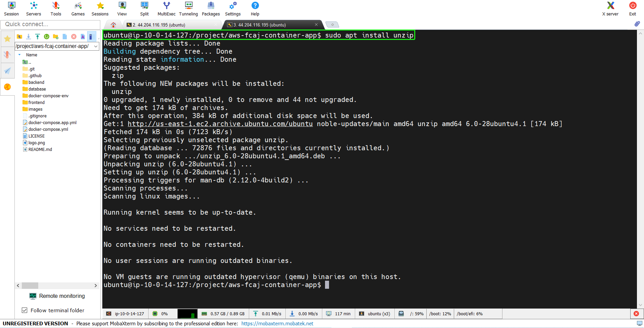Delete selected files with red X icon
Screen dimensions: 644x328
[x=74, y=37]
